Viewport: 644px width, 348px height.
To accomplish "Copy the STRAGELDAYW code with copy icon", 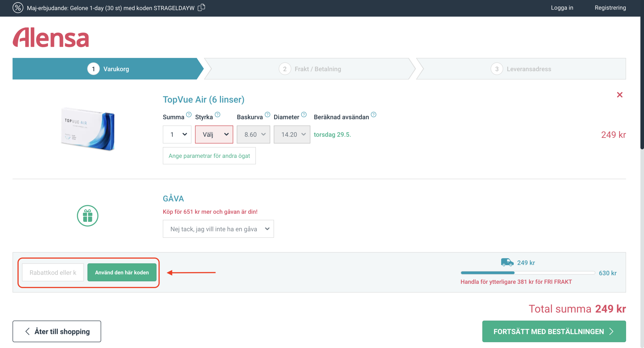I will [x=202, y=8].
